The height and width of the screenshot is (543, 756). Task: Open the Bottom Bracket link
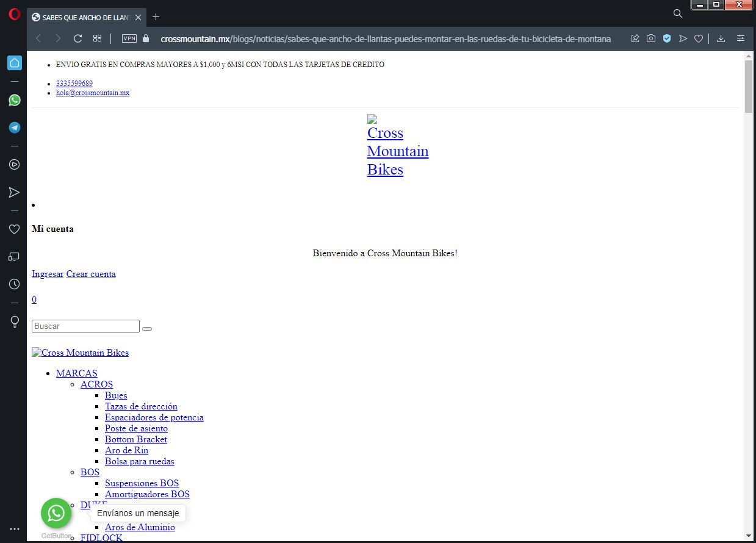136,439
